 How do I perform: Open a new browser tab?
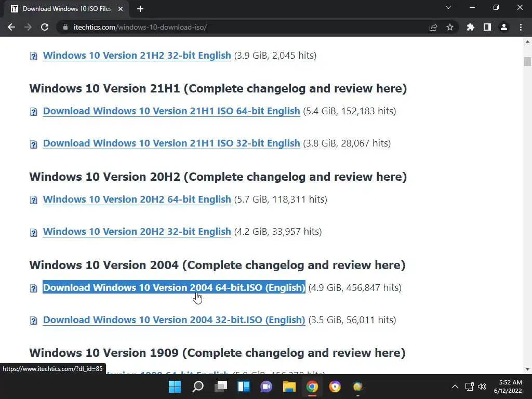pos(140,9)
